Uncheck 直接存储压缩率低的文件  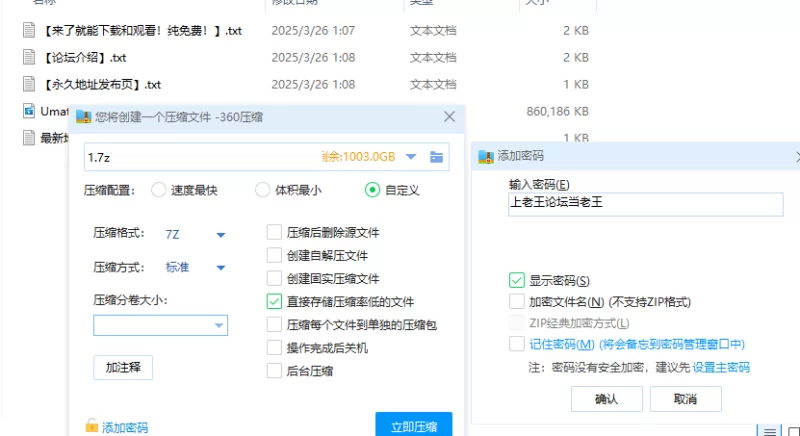(x=274, y=301)
